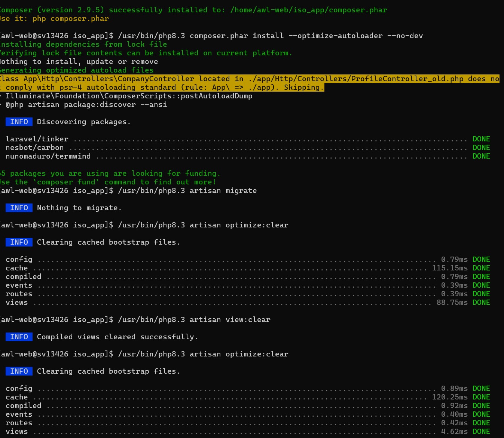
Task: Click the INFO badge beside Compiled views cleared
Action: [x=19, y=337]
